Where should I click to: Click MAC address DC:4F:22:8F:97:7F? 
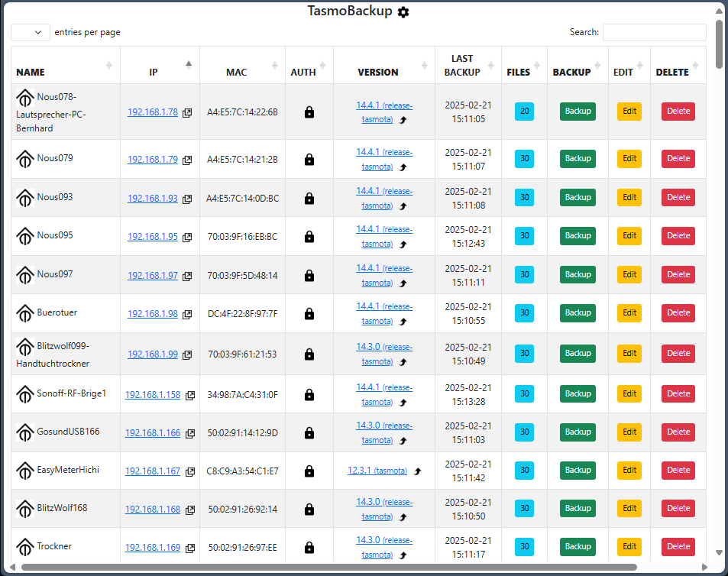(x=242, y=314)
